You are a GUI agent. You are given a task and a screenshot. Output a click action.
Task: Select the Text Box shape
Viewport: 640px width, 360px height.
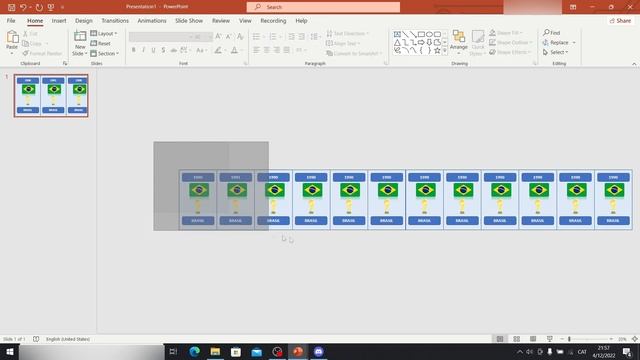coord(397,34)
